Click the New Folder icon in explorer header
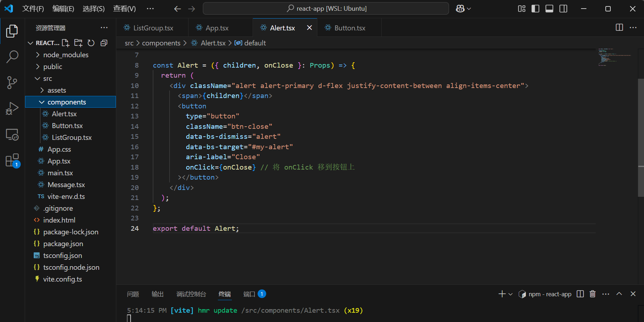 pyautogui.click(x=78, y=43)
